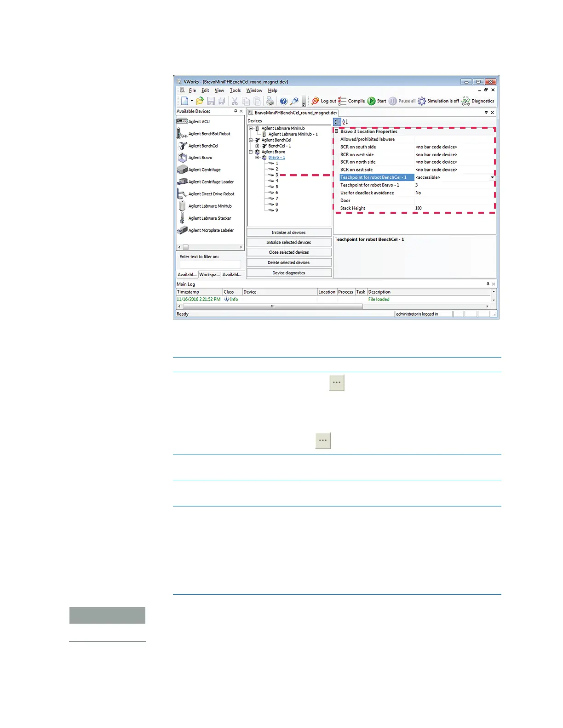Open Diagnostics from the toolbar
This screenshot has height=728, width=563.
pos(478,101)
